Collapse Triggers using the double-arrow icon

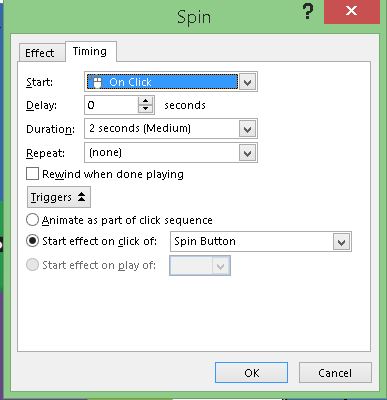pos(82,197)
